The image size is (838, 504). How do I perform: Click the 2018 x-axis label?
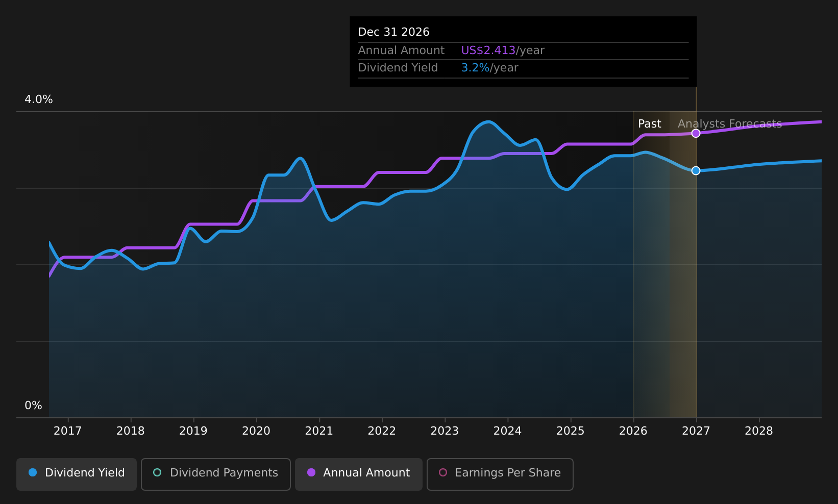[131, 431]
